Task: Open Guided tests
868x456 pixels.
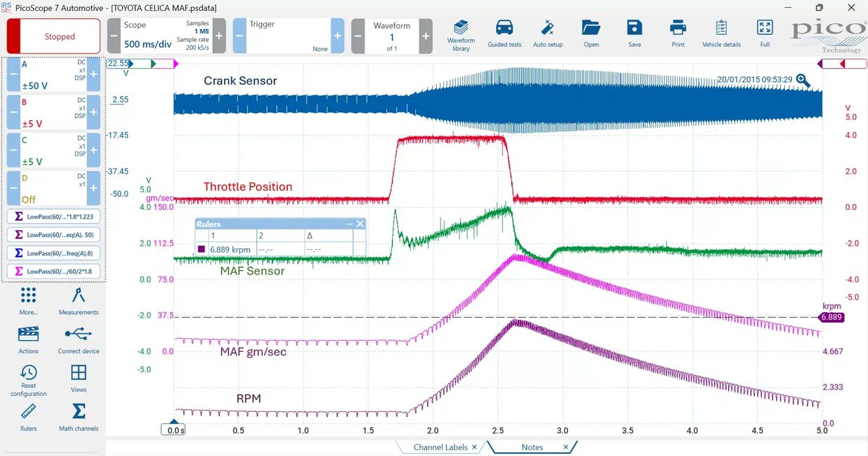Action: point(504,34)
